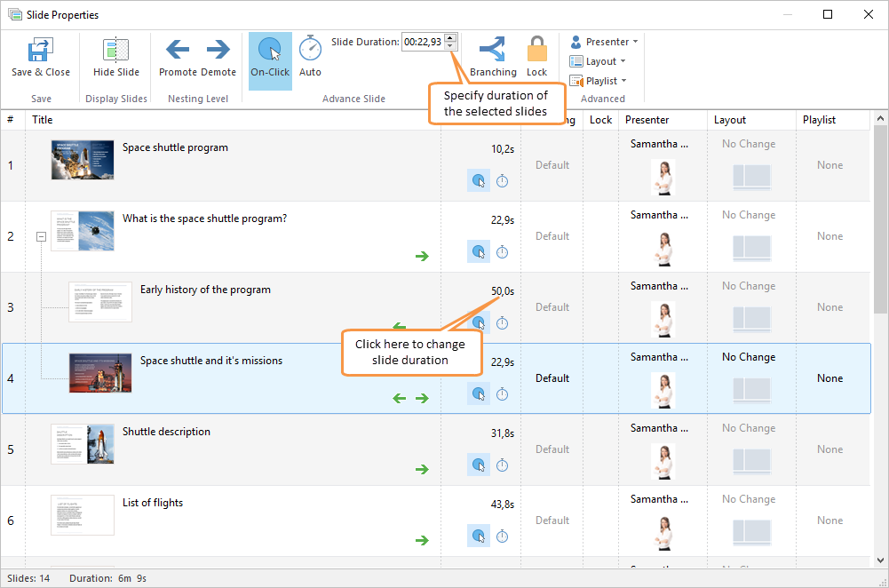889x588 pixels.
Task: Click green promote arrow on slide 4
Action: point(399,398)
